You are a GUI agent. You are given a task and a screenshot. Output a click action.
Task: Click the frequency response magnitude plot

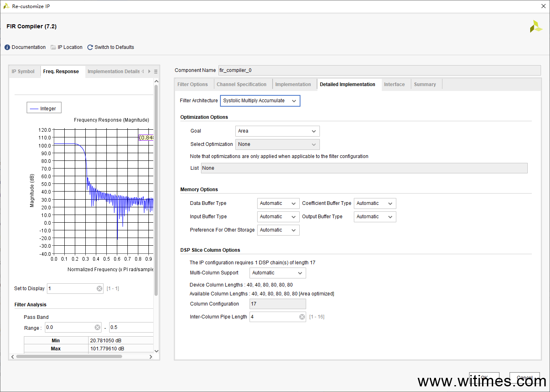tap(103, 192)
